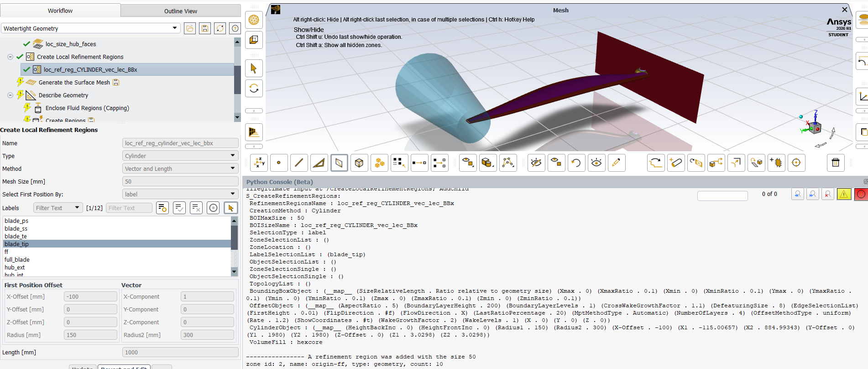Toggle the deselect-all list icon in Labels row

[x=196, y=208]
